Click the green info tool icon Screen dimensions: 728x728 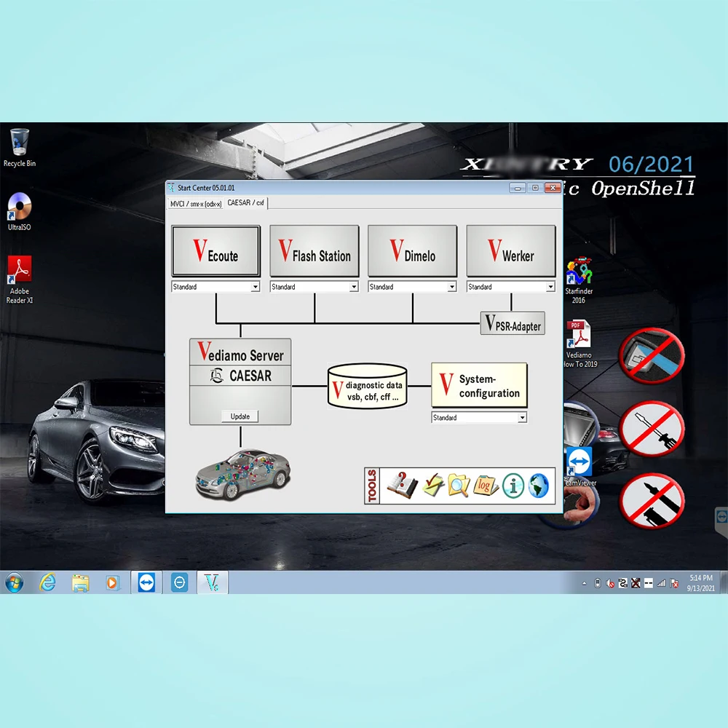click(x=513, y=486)
